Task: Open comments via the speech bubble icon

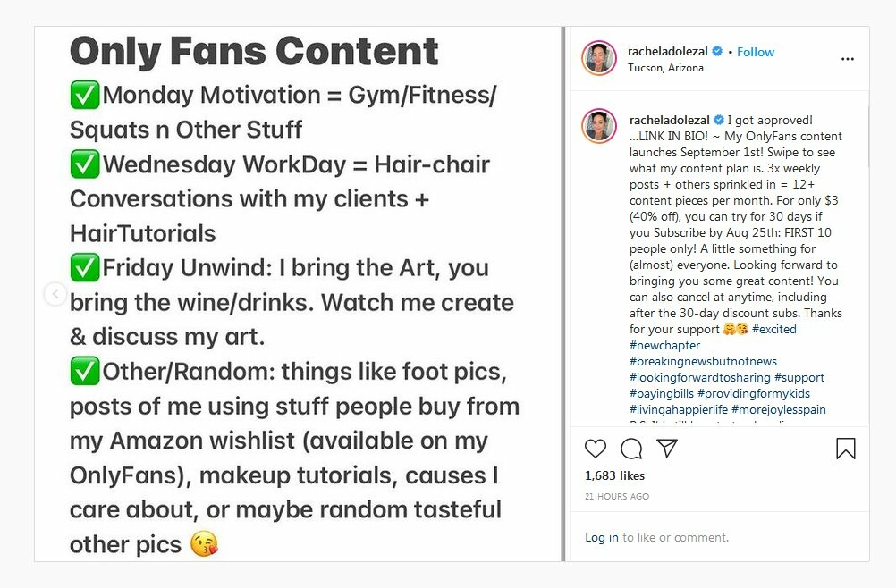Action: (631, 449)
